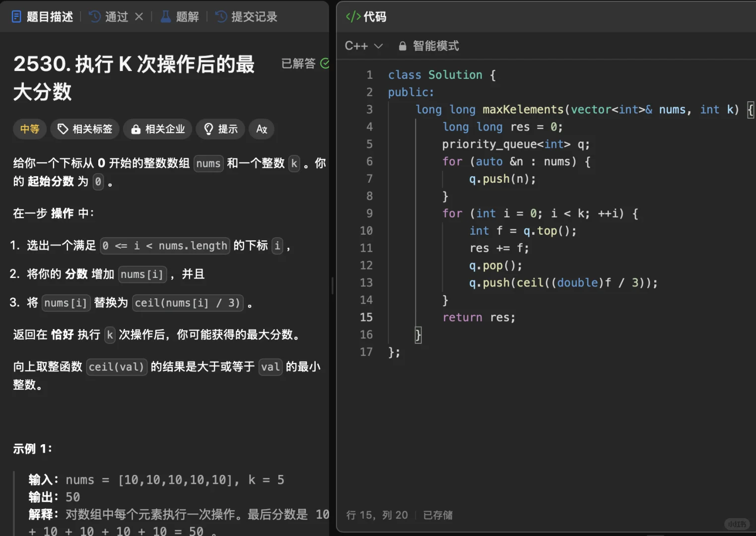Image resolution: width=756 pixels, height=536 pixels.
Task: Show the 提示 hint
Action: (220, 129)
